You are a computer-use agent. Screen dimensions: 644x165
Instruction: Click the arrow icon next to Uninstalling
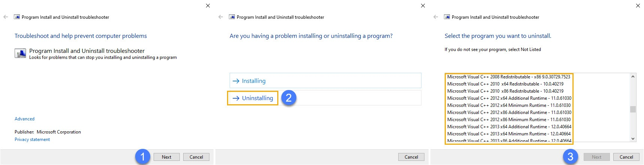coord(236,98)
